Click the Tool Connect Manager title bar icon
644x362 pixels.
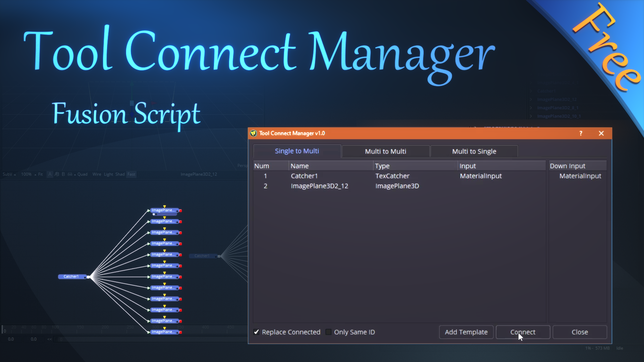tap(254, 133)
